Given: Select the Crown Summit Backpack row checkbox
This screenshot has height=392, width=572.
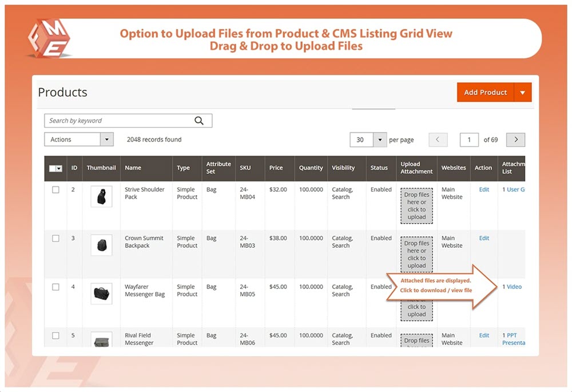Looking at the screenshot, I should [55, 239].
